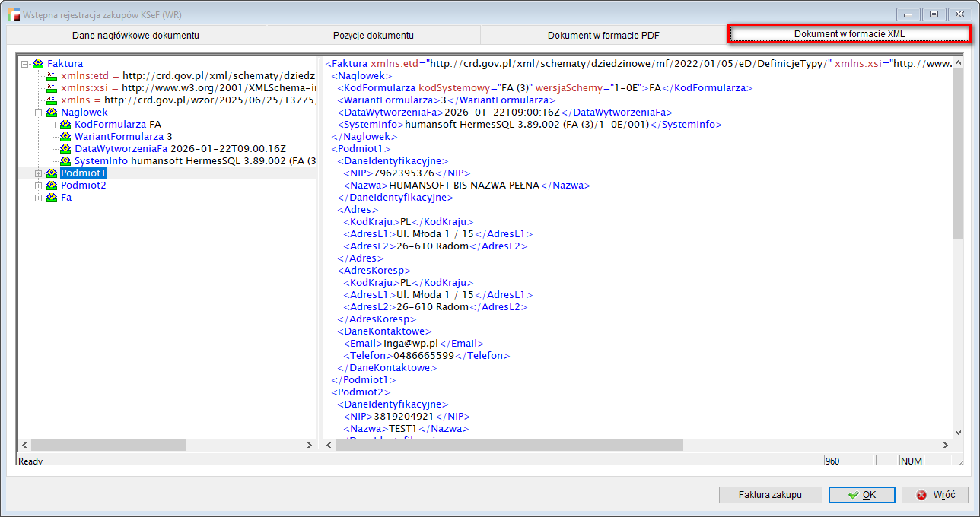The width and height of the screenshot is (980, 517).
Task: Click the xmlns:etd attribute icon
Action: click(52, 76)
